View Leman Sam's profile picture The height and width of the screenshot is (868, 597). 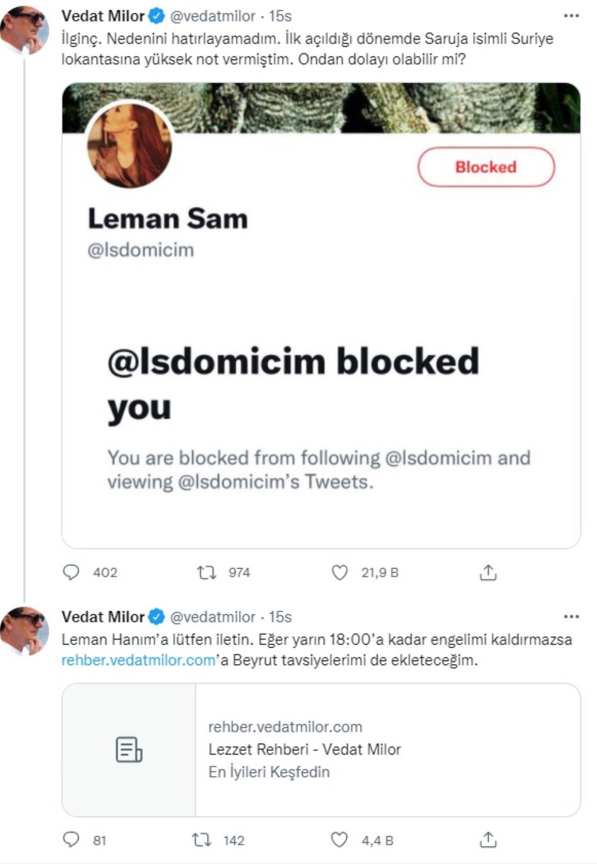(x=130, y=146)
